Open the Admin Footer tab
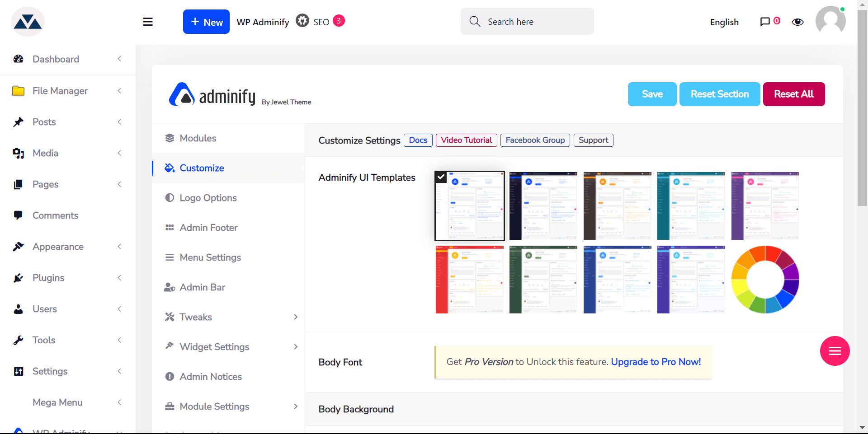868x434 pixels. pos(228,228)
